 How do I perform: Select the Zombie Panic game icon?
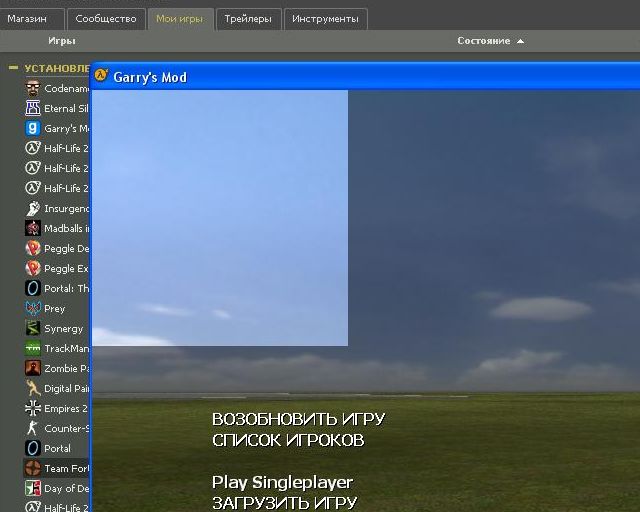click(x=33, y=368)
